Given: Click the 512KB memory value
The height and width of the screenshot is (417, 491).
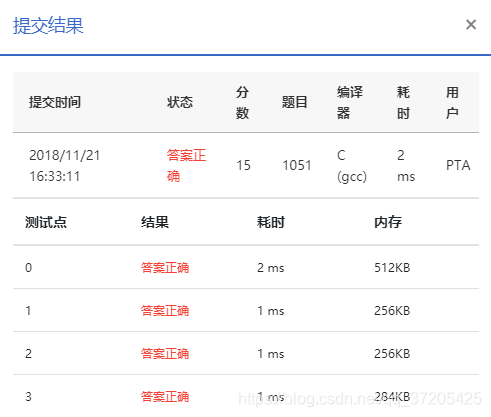Looking at the screenshot, I should (392, 268).
